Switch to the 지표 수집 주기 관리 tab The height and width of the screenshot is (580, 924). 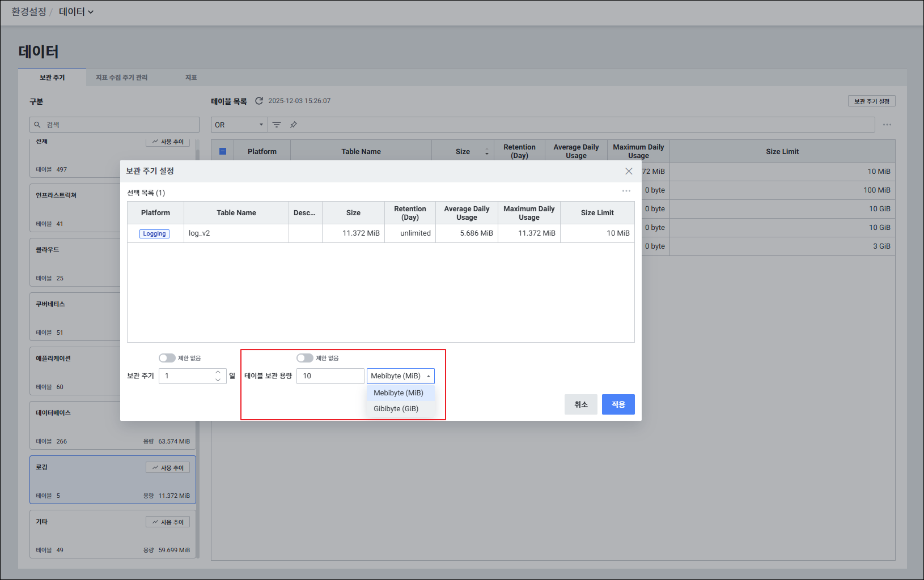click(x=121, y=78)
